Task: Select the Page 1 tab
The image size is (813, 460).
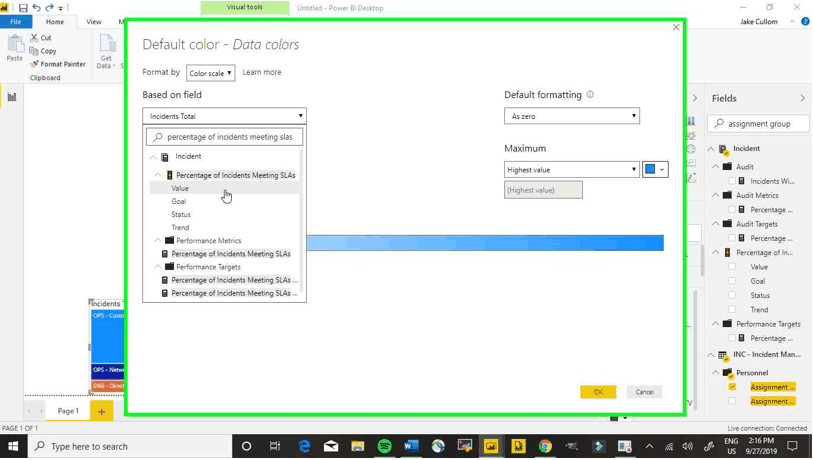Action: (x=68, y=411)
